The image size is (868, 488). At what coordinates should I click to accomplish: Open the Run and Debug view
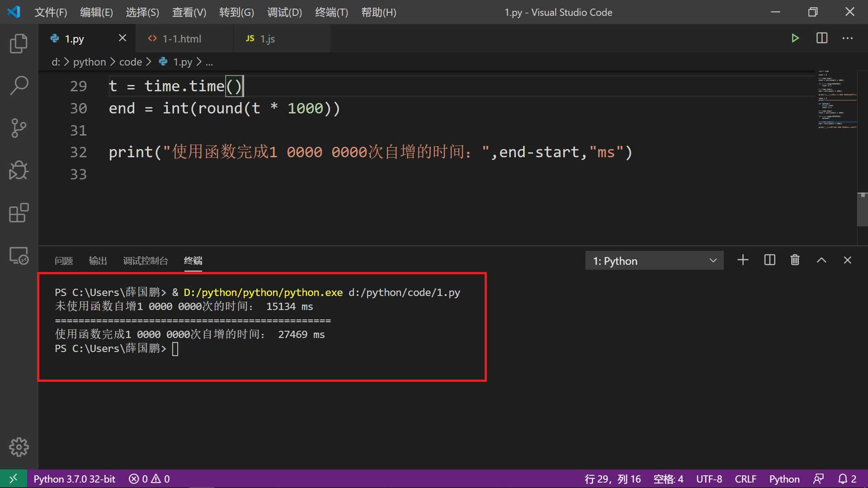point(19,170)
